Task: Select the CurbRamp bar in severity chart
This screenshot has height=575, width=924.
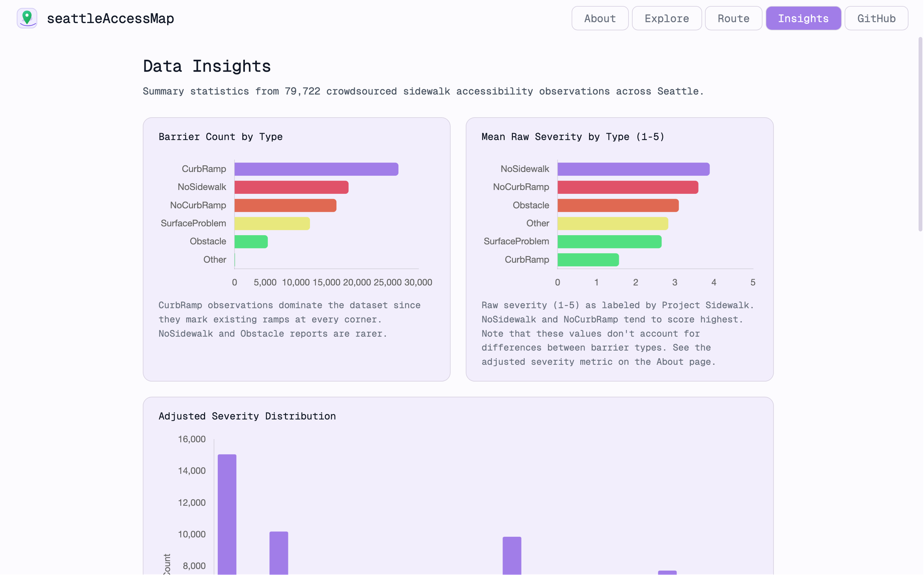Action: [x=587, y=260]
